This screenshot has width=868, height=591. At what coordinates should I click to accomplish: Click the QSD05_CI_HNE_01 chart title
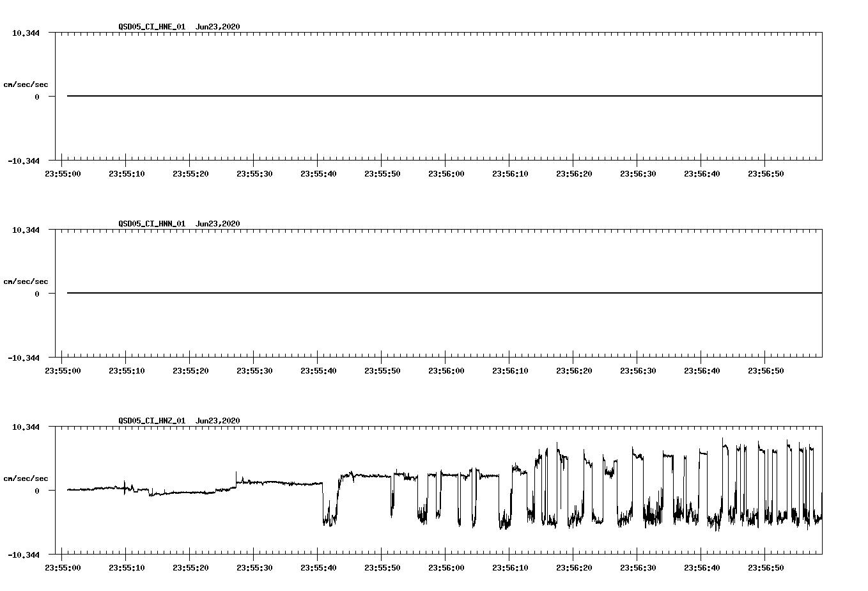click(152, 27)
